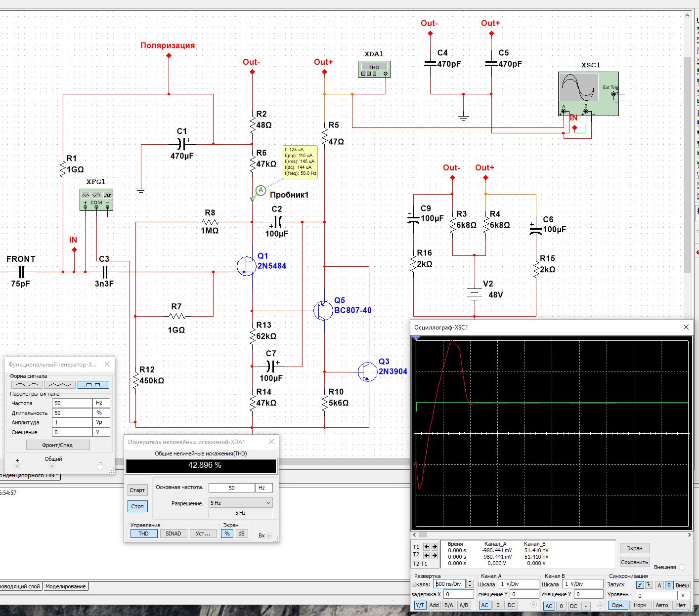699x616 pixels.
Task: Enable DC coupling on Канал A
Action: pos(511,605)
